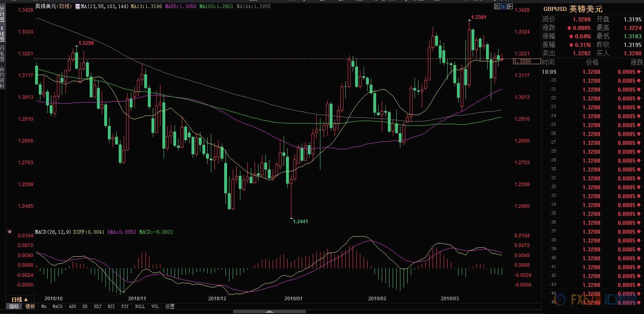644x314 pixels.
Task: Click the 1.3381 peak price marker
Action: (479, 17)
